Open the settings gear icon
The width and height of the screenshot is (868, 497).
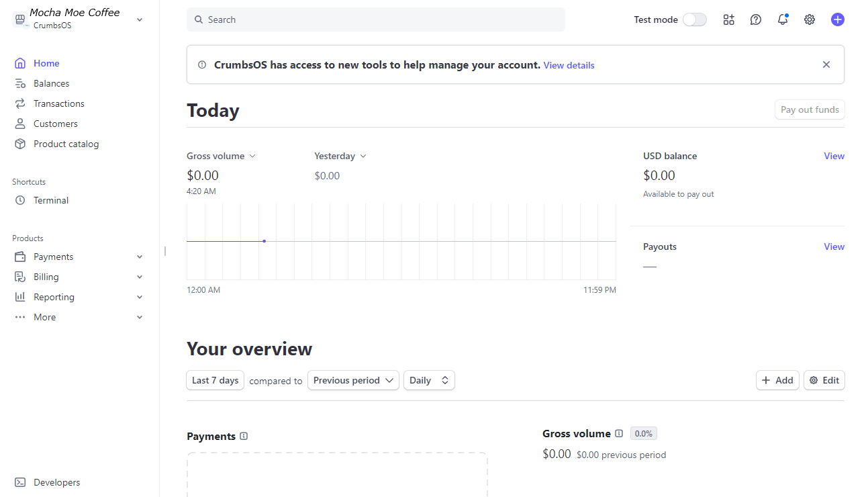pyautogui.click(x=809, y=19)
